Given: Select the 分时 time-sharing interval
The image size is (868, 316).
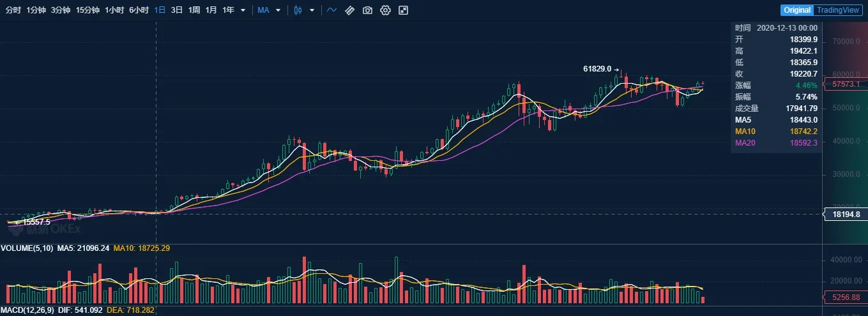Looking at the screenshot, I should pos(13,10).
